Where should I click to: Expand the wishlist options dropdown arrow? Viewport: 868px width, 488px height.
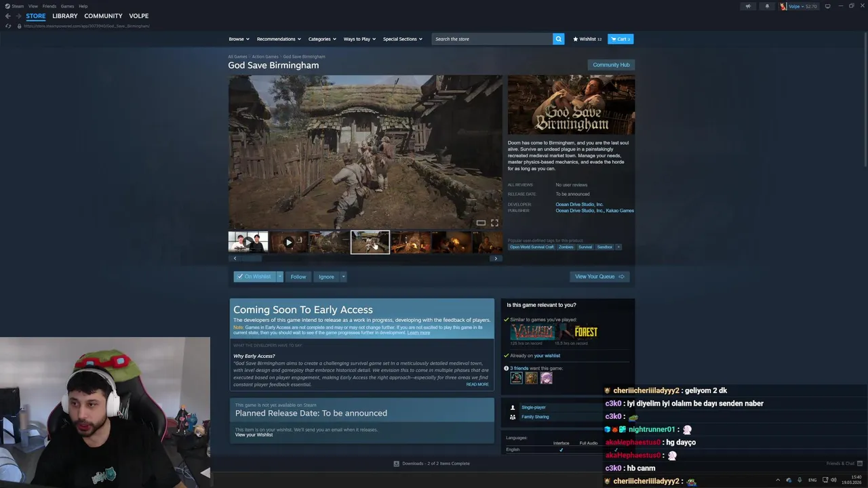point(279,277)
